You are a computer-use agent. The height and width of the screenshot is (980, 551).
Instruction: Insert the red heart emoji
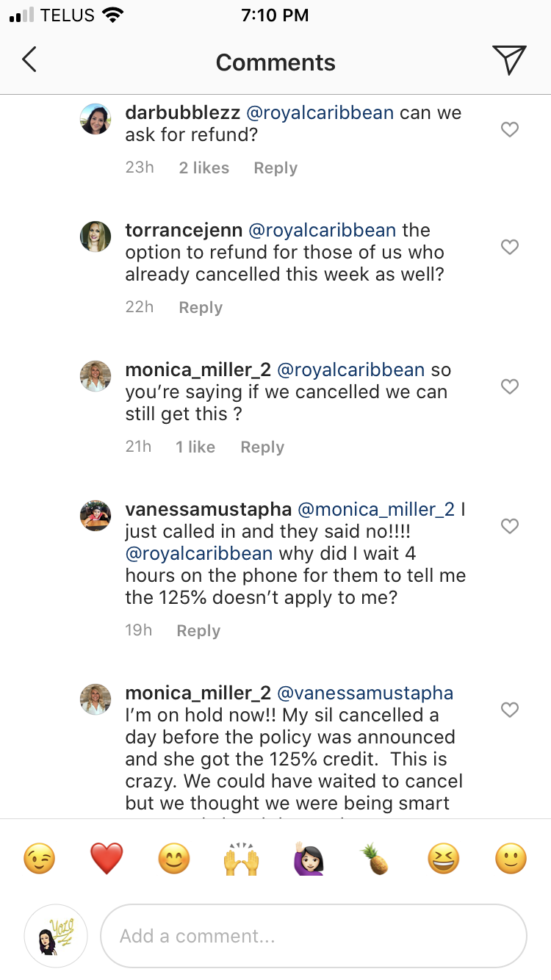107,858
